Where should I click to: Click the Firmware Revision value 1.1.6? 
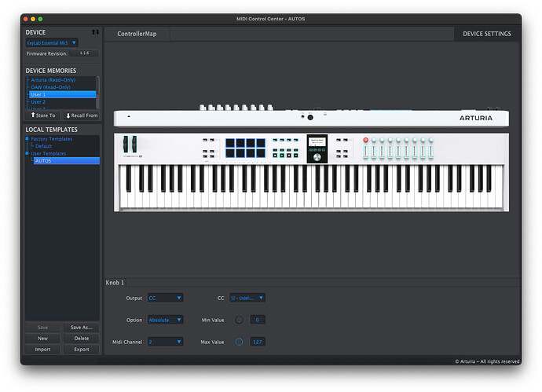point(84,53)
